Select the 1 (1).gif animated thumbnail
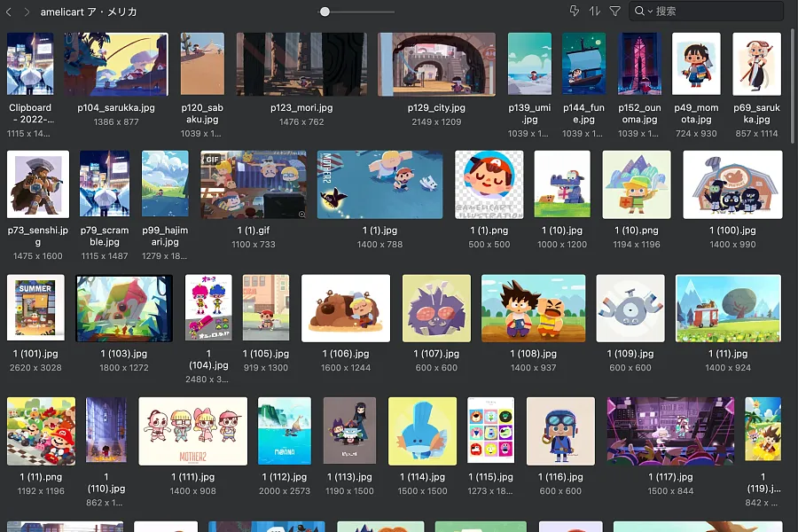Screen dimensions: 798x532 254,184
